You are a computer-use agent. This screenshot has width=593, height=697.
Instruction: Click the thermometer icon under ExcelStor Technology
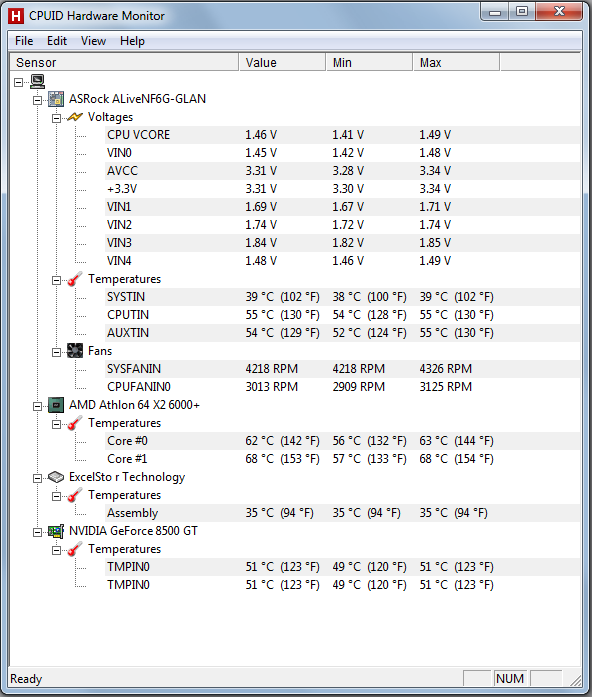pos(75,495)
